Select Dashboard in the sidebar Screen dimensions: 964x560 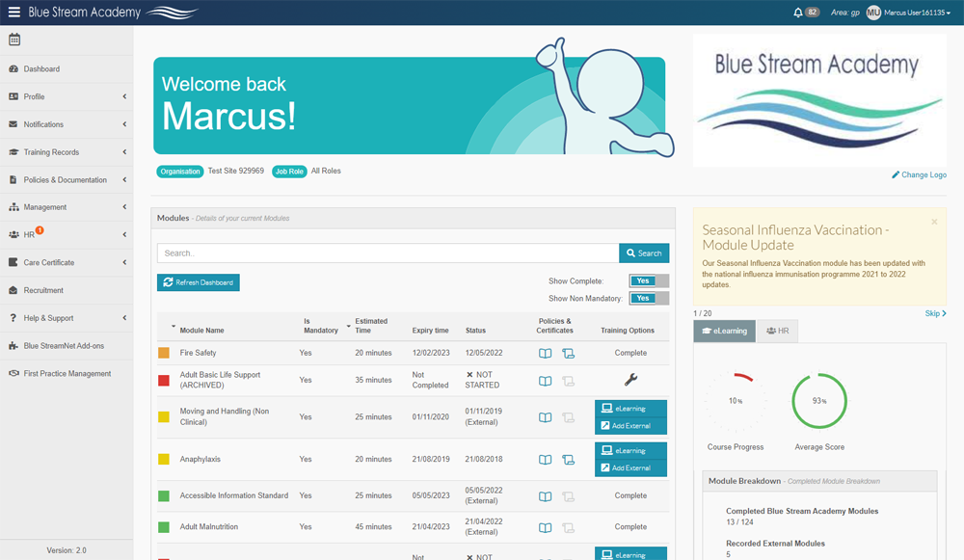[39, 68]
